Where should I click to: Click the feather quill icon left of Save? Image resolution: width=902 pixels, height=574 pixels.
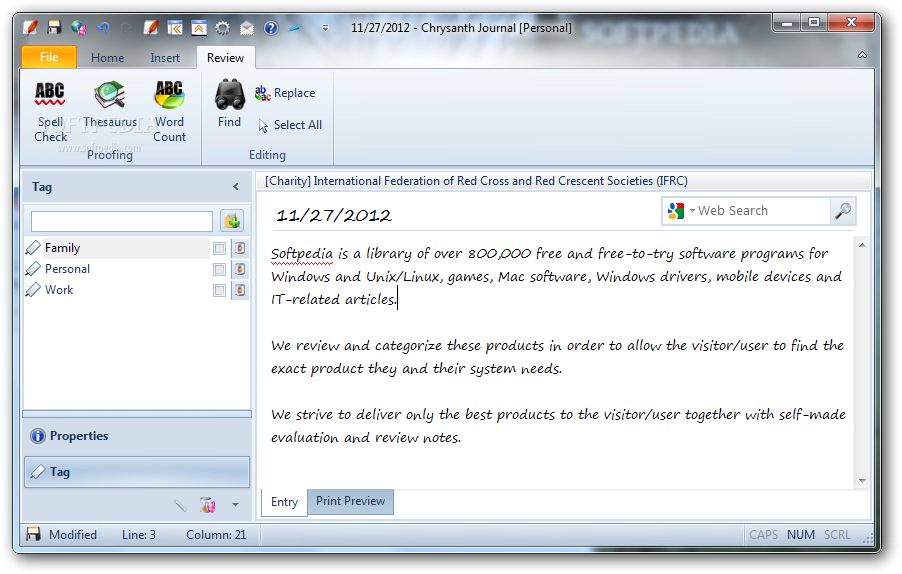click(30, 27)
